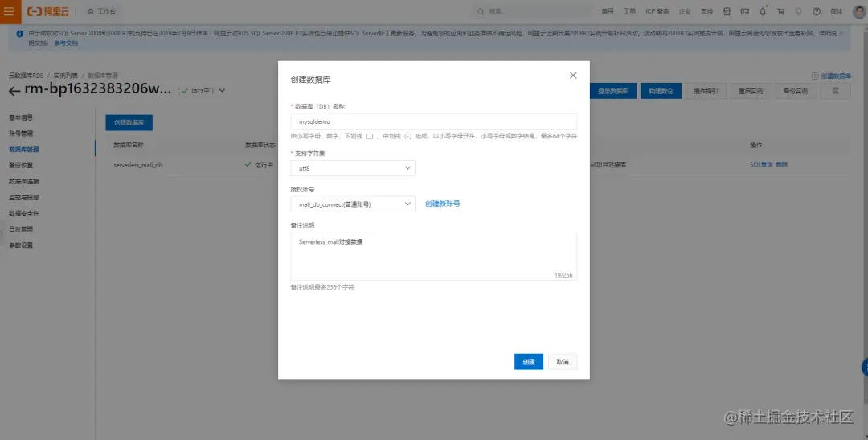Open 参数设置 in sidebar
This screenshot has width=868, height=440.
coord(21,245)
